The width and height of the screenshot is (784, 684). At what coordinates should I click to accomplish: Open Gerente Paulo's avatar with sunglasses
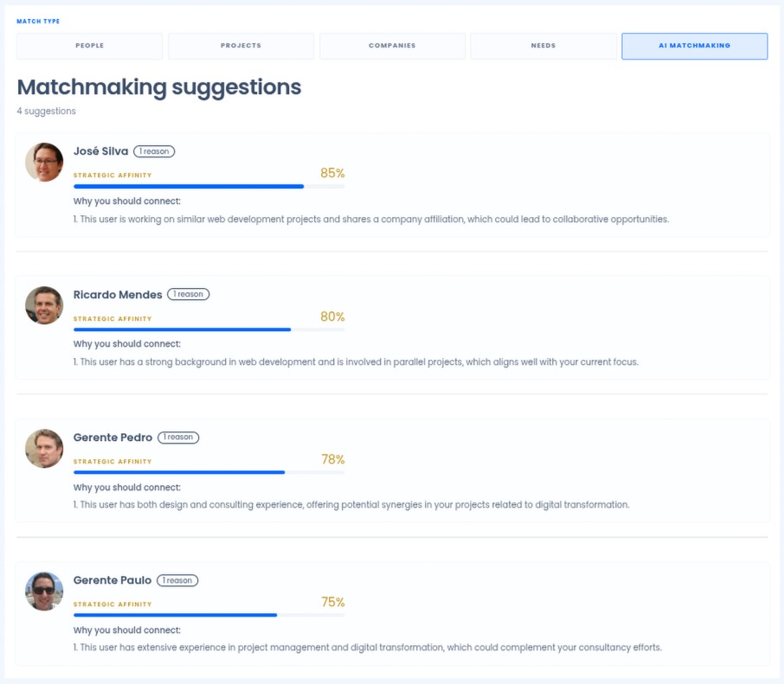(44, 591)
